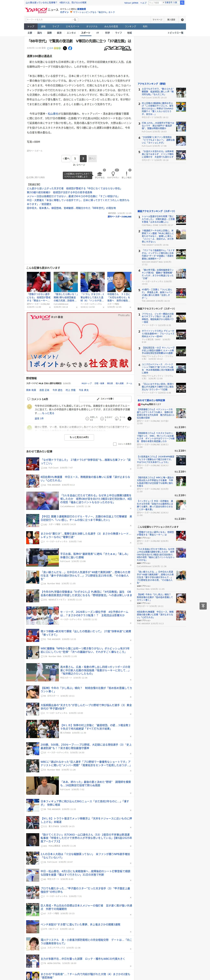This screenshot has width=210, height=980.
Task: Open the 有料 navigation tab
Action: tap(145, 27)
